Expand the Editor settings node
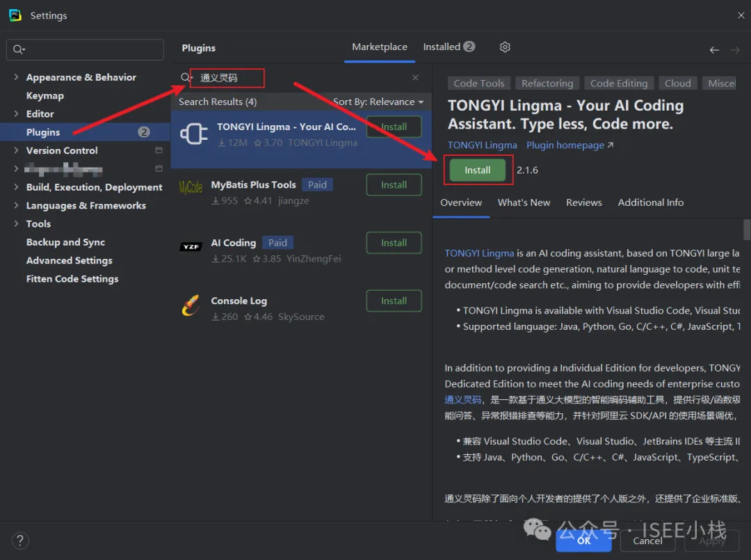751x560 pixels. point(16,113)
